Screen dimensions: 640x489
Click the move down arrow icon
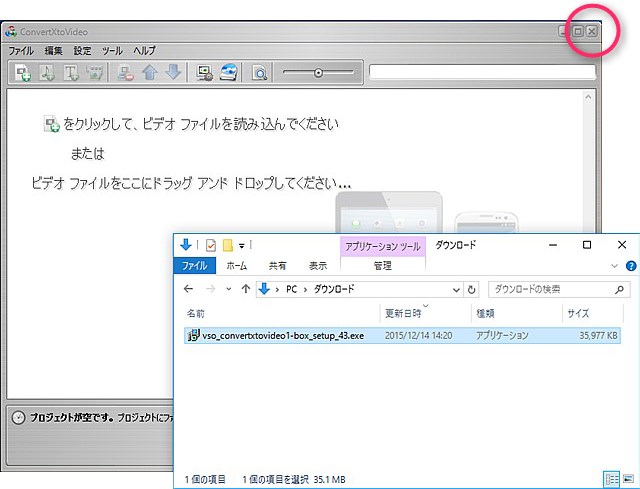point(173,72)
